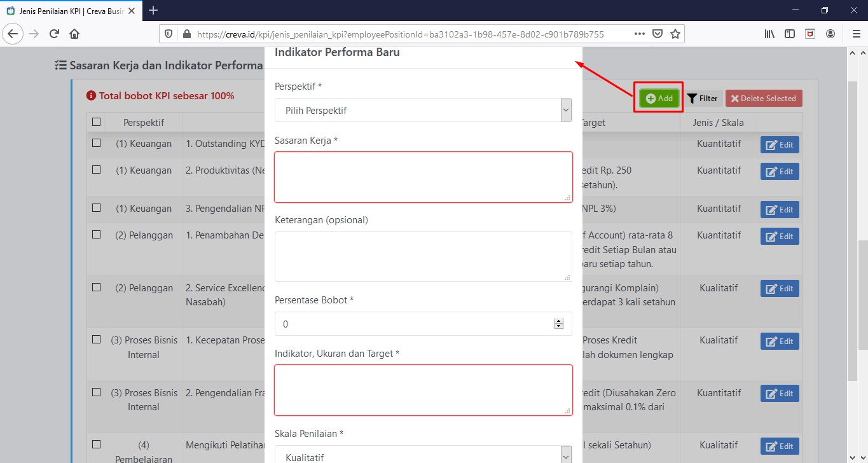Click the Persentase Bobot spinner arrows
This screenshot has height=463, width=868.
click(x=559, y=324)
